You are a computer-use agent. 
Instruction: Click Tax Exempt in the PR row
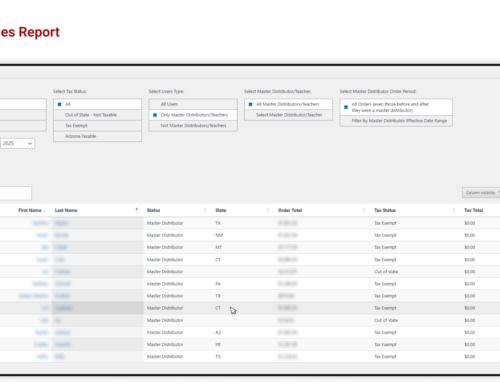(x=385, y=345)
